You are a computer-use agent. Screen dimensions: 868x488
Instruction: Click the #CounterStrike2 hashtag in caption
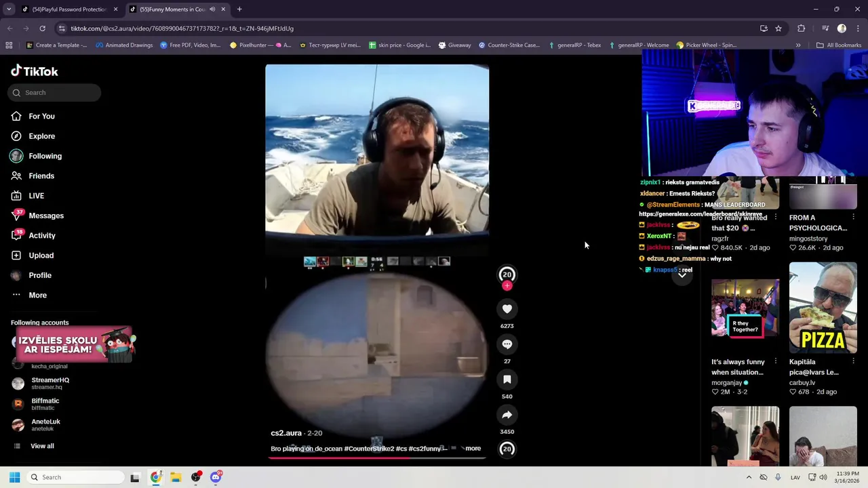369,449
